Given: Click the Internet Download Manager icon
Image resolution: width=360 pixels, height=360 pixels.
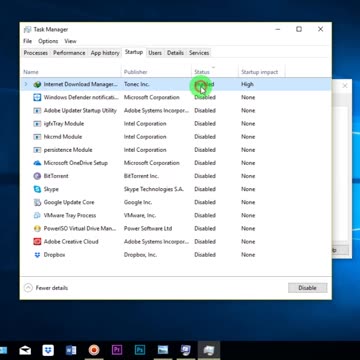Looking at the screenshot, I should tap(37, 85).
